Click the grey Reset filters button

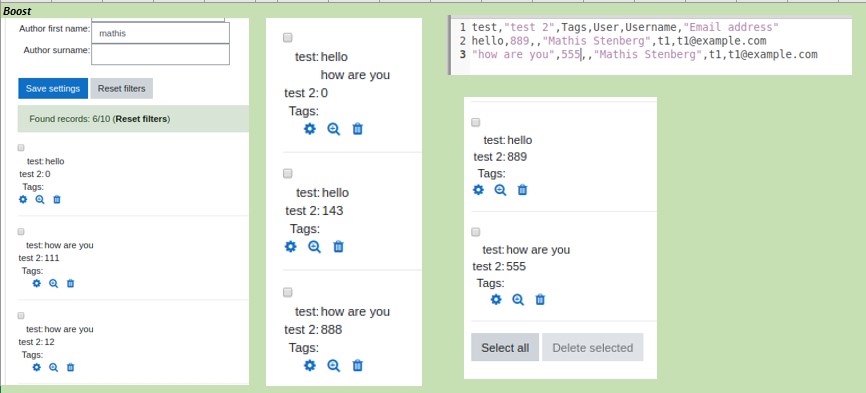(122, 88)
